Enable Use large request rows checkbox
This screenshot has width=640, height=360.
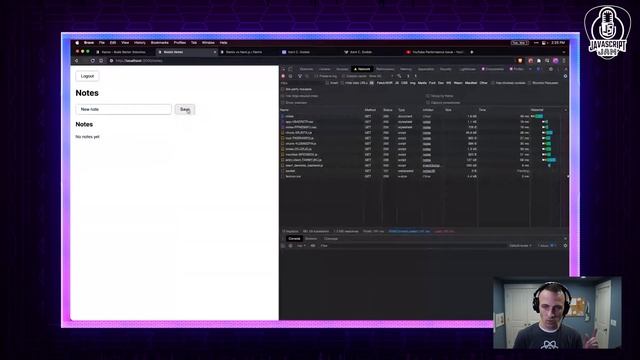(x=283, y=96)
